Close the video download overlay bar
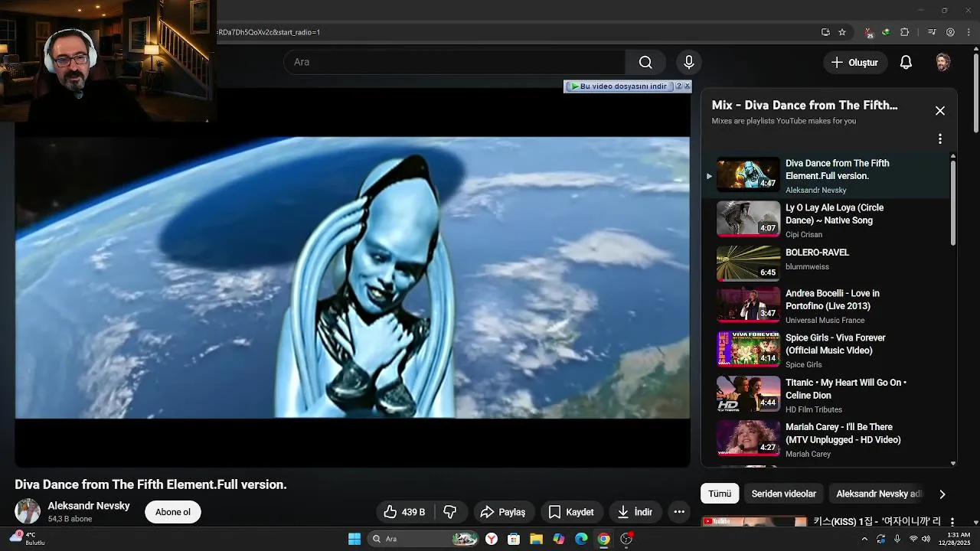Screen dimensions: 980x551 pos(687,86)
